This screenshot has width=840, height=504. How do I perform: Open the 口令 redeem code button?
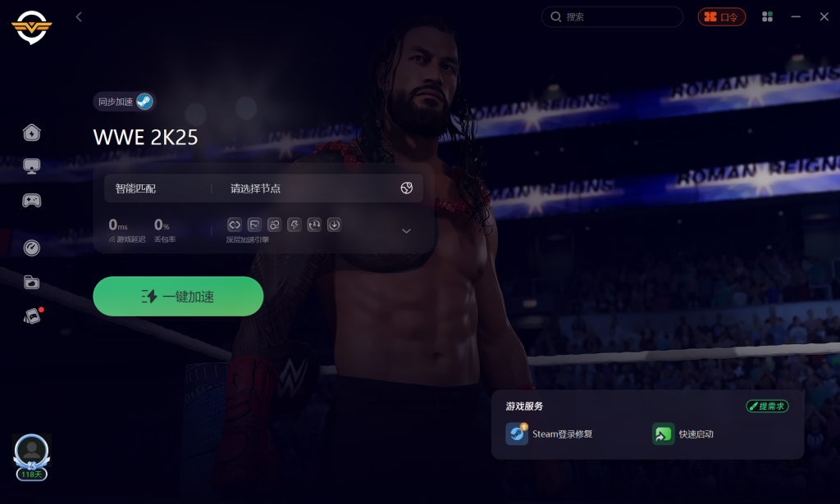tap(722, 17)
